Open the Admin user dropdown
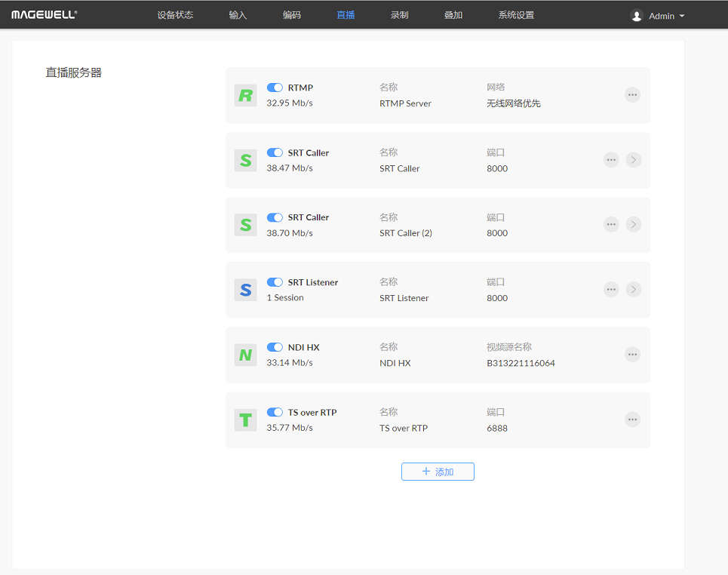This screenshot has height=575, width=728. tap(658, 16)
